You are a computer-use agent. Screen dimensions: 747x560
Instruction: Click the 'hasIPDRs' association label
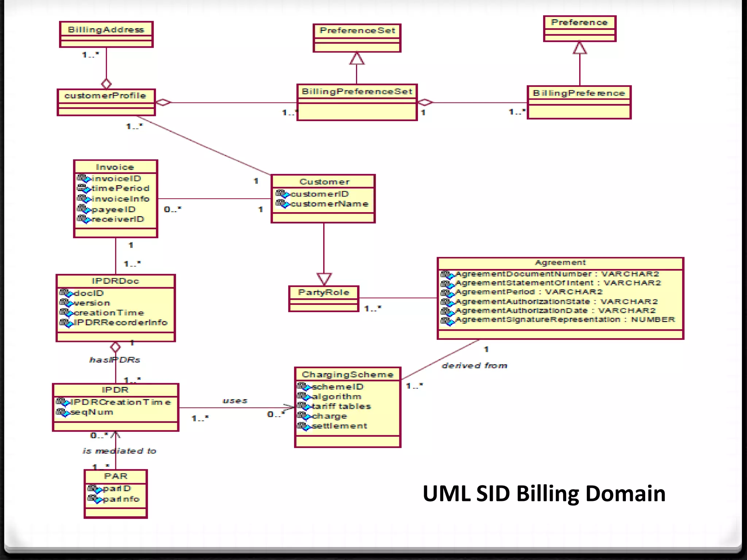[x=115, y=360]
